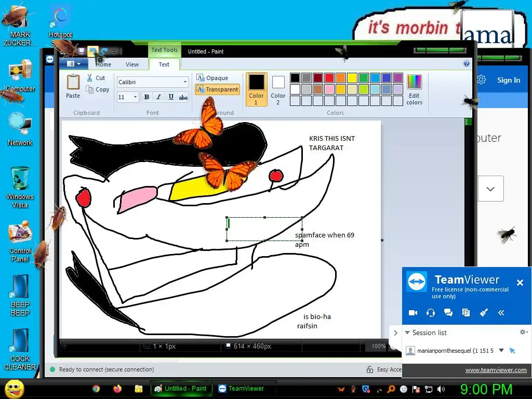The width and height of the screenshot is (532, 399).
Task: Toggle italic text formatting
Action: point(158,97)
